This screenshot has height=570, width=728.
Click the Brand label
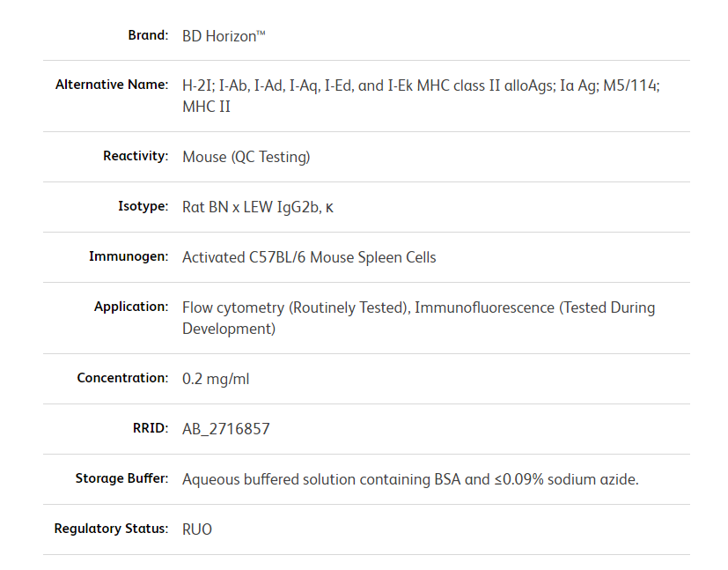(148, 35)
